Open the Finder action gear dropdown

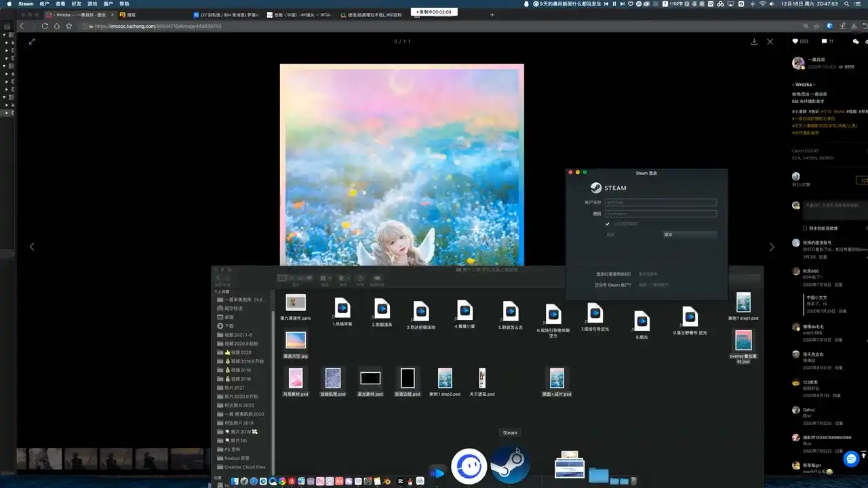[x=343, y=278]
